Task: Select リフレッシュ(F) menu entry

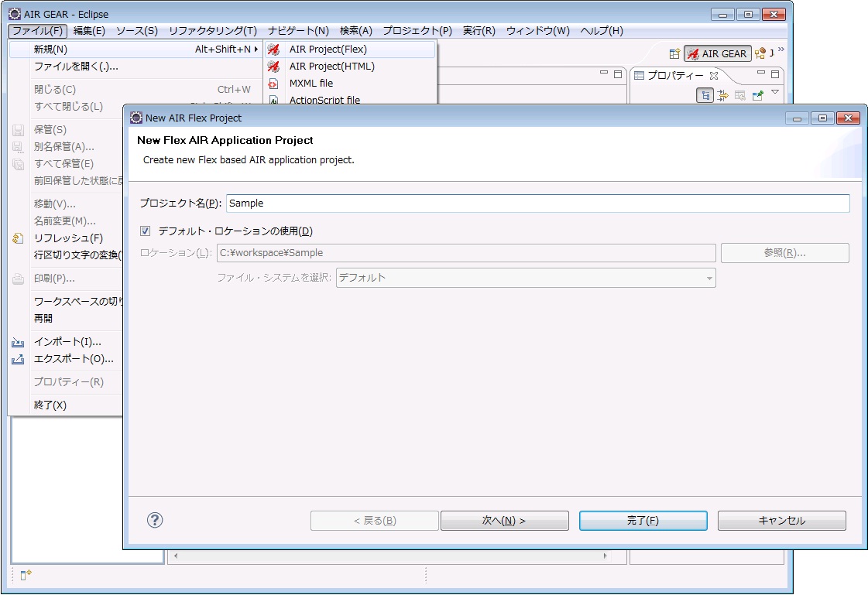Action: [67, 238]
